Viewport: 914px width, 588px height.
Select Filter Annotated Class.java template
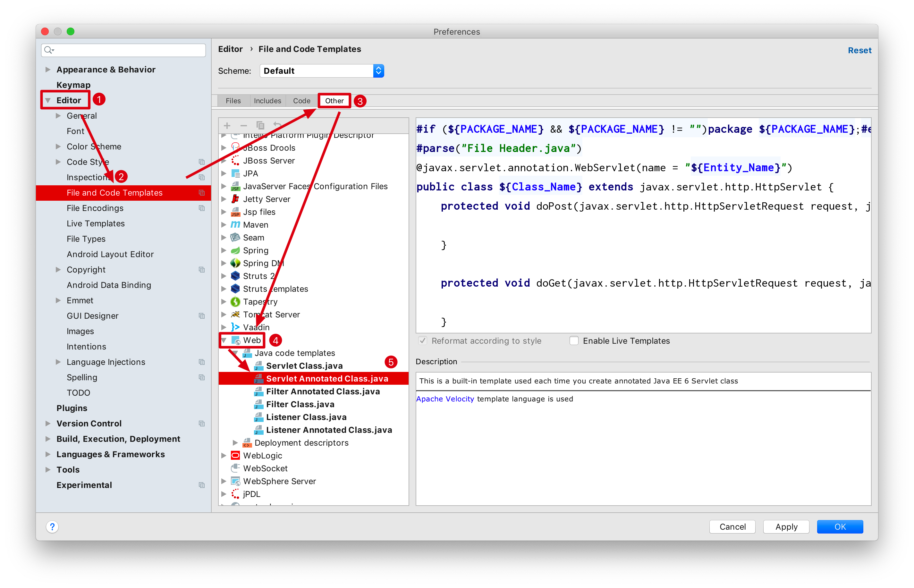click(x=323, y=391)
